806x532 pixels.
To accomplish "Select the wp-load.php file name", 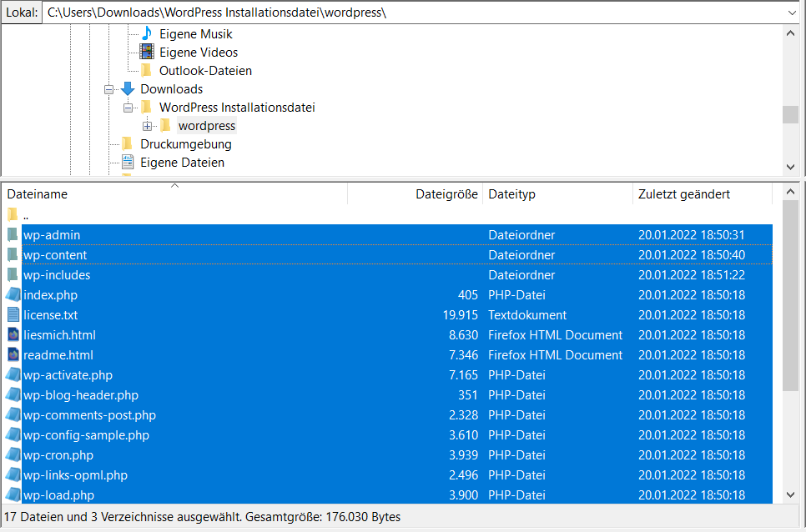I will 58,495.
